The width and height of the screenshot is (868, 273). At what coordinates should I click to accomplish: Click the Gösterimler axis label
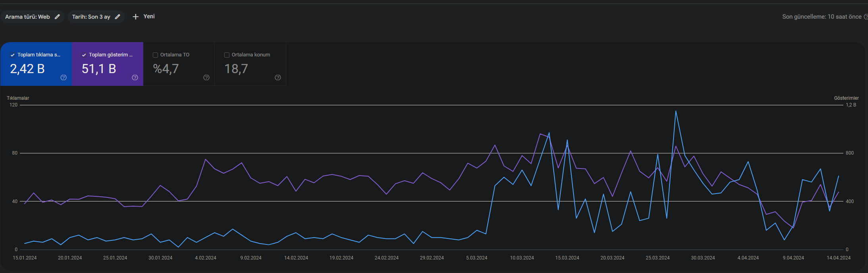click(847, 98)
